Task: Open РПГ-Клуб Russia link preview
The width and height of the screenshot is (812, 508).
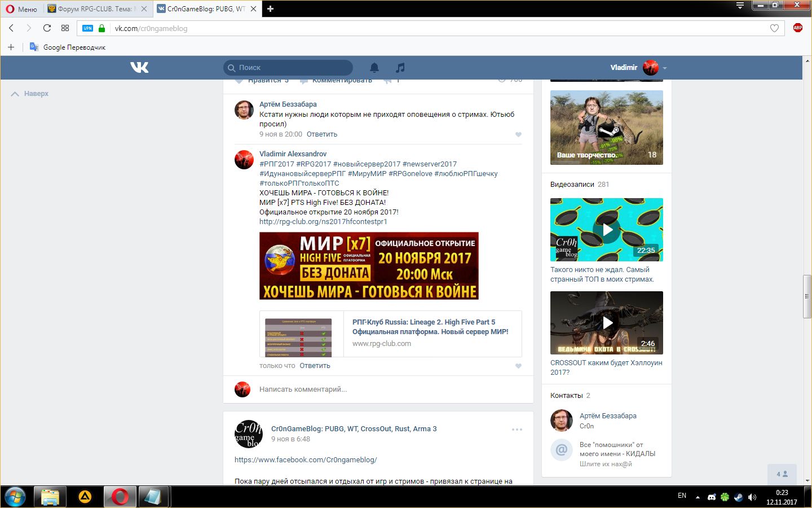Action: [430, 327]
